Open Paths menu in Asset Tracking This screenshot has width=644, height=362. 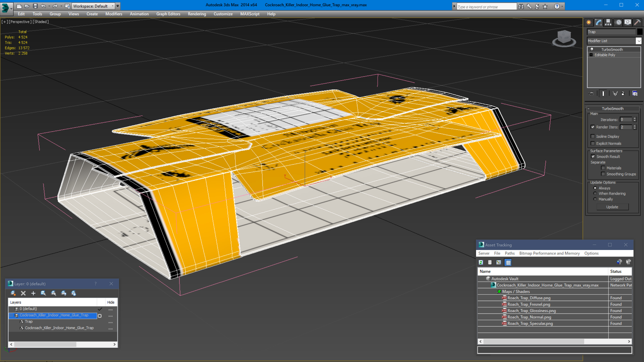[x=510, y=253]
